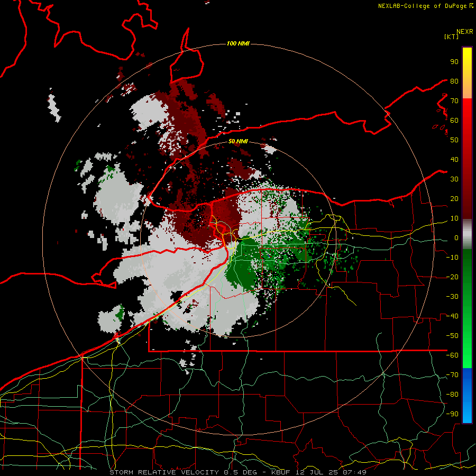
Task: Click the [KT] units label
Action: coord(451,36)
